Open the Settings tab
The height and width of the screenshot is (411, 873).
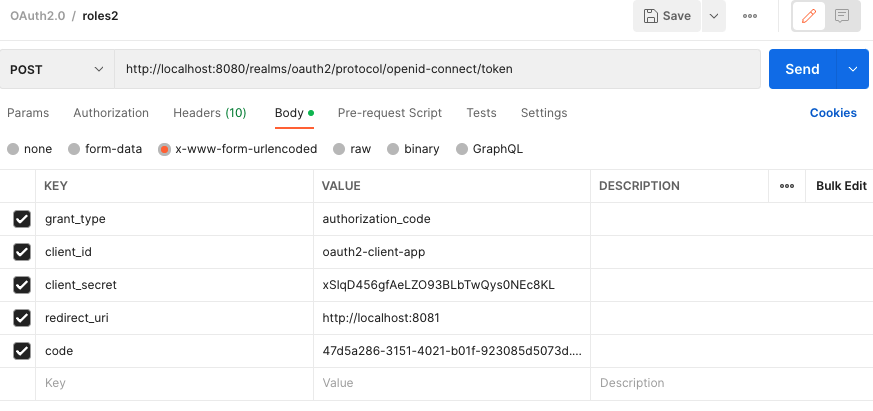point(544,113)
